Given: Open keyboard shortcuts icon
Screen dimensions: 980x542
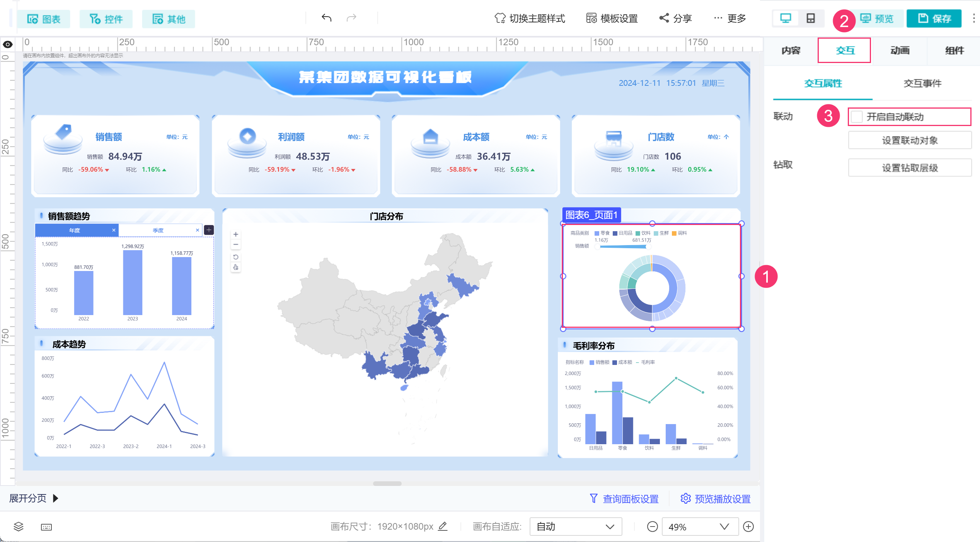Looking at the screenshot, I should click(46, 527).
